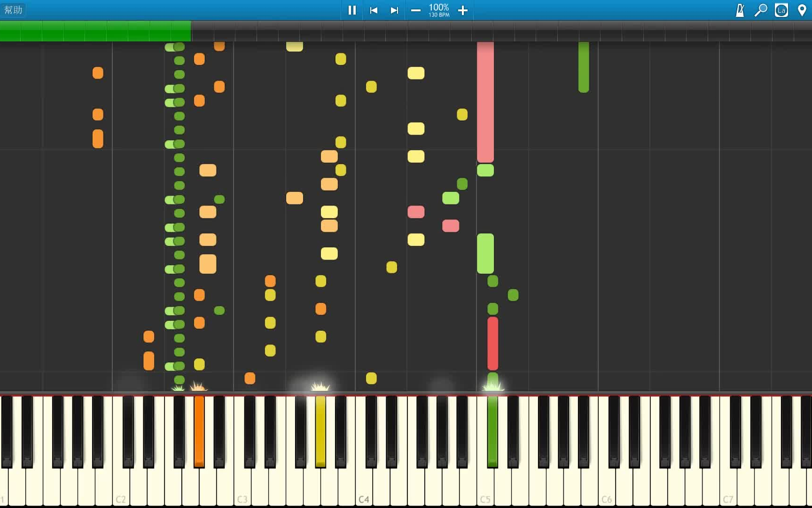Open the 幫助 help button
This screenshot has width=812, height=508.
click(13, 10)
